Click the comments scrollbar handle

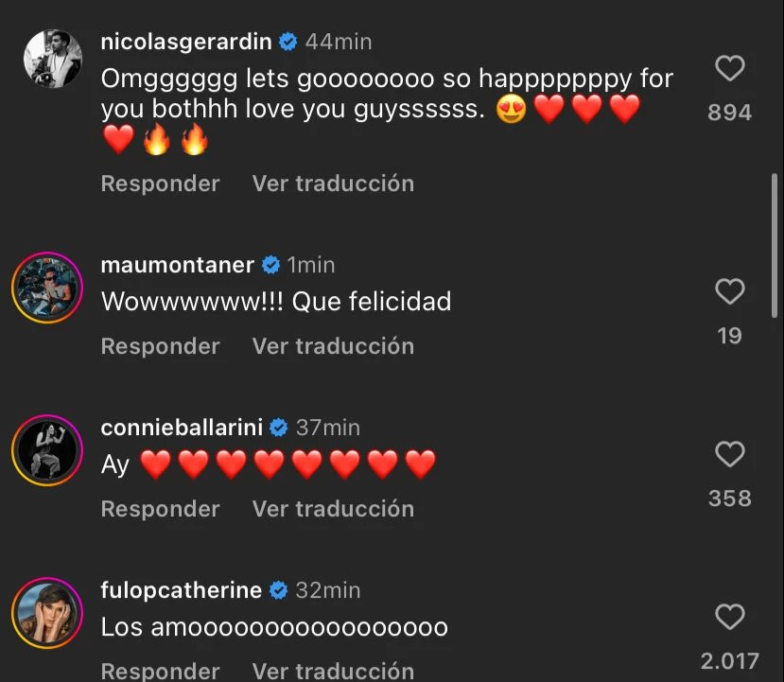click(x=776, y=244)
